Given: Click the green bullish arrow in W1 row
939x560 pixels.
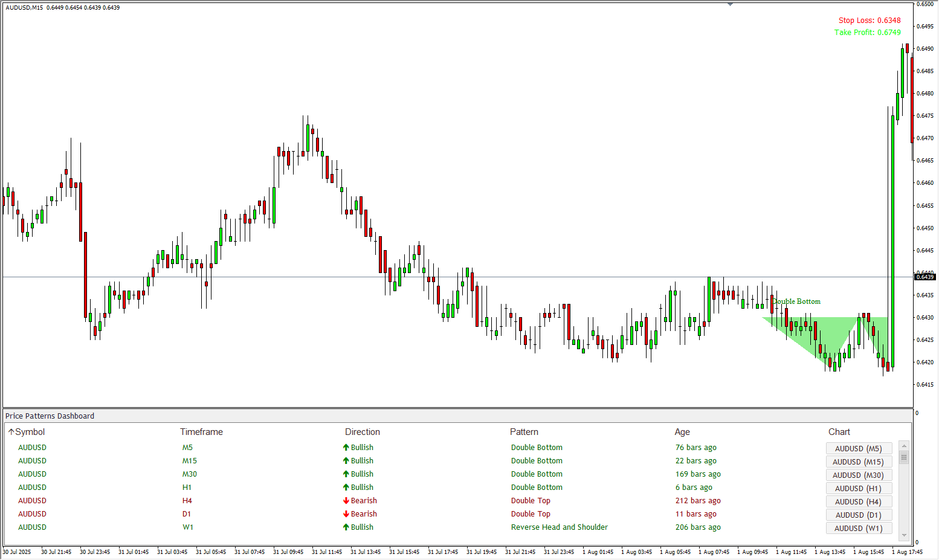Looking at the screenshot, I should point(346,527).
